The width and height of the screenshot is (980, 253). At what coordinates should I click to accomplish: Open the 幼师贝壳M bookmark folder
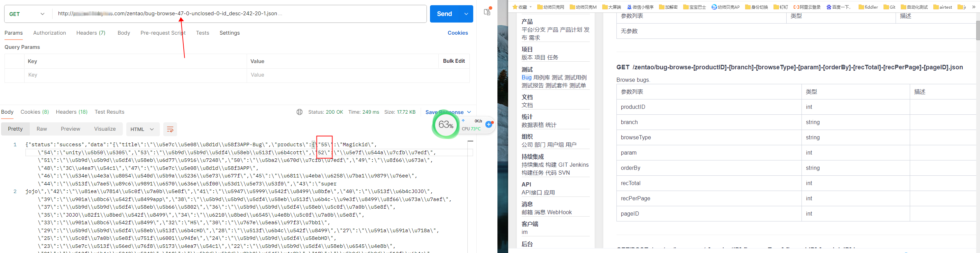pyautogui.click(x=583, y=7)
